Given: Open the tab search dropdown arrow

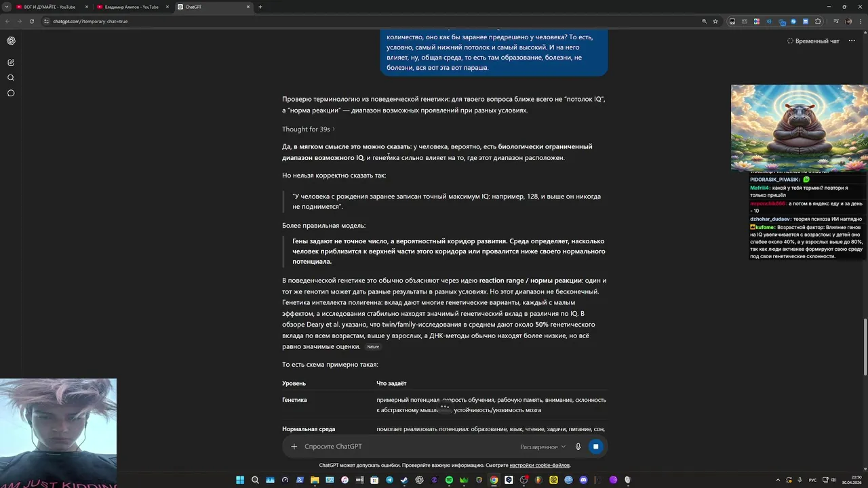Looking at the screenshot, I should click(7, 7).
